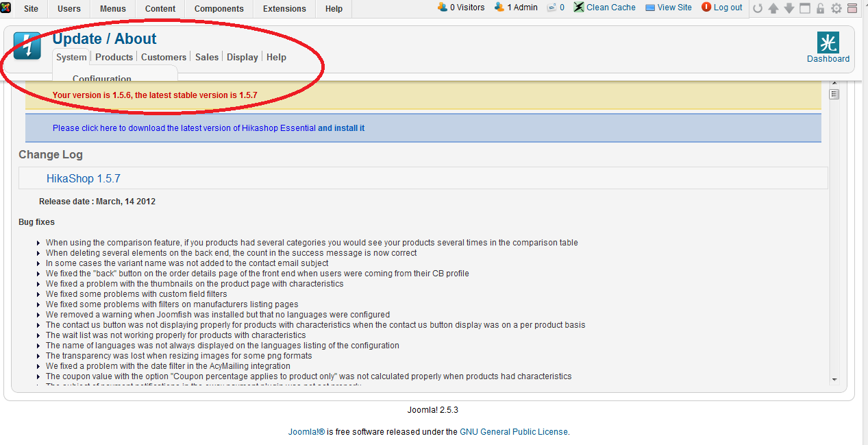Screen dimensions: 868x445
Task: Click the 'Joomla! 2.5.3' footer version text
Action: (433, 410)
